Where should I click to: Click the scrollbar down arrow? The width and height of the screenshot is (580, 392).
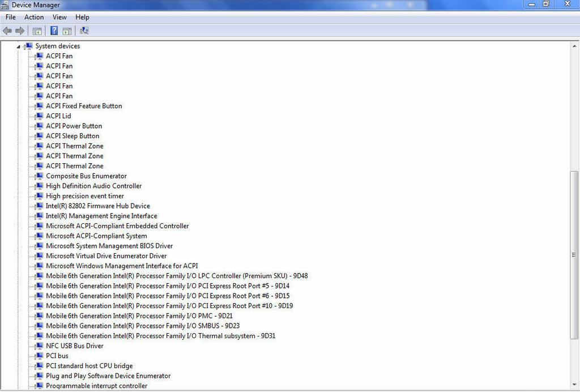(574, 385)
